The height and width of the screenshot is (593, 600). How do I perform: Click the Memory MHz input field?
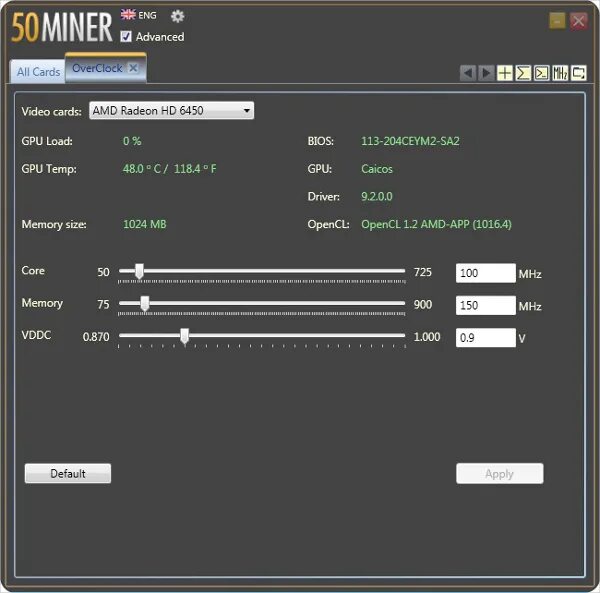[486, 305]
